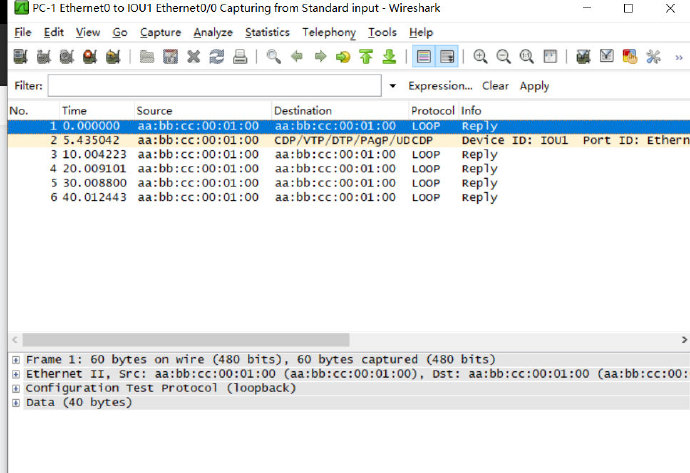Image resolution: width=690 pixels, height=473 pixels.
Task: Expand Configuration Test Protocol (loopback) tree
Action: pyautogui.click(x=16, y=389)
